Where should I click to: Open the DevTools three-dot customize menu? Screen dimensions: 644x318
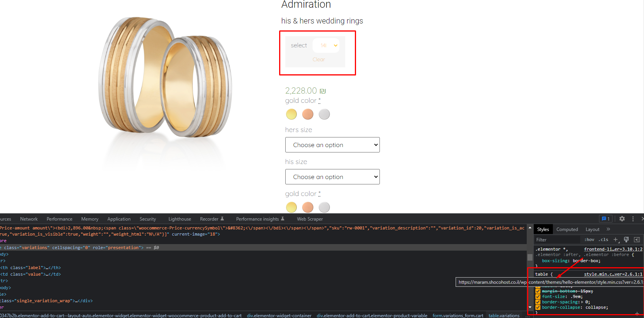(633, 219)
